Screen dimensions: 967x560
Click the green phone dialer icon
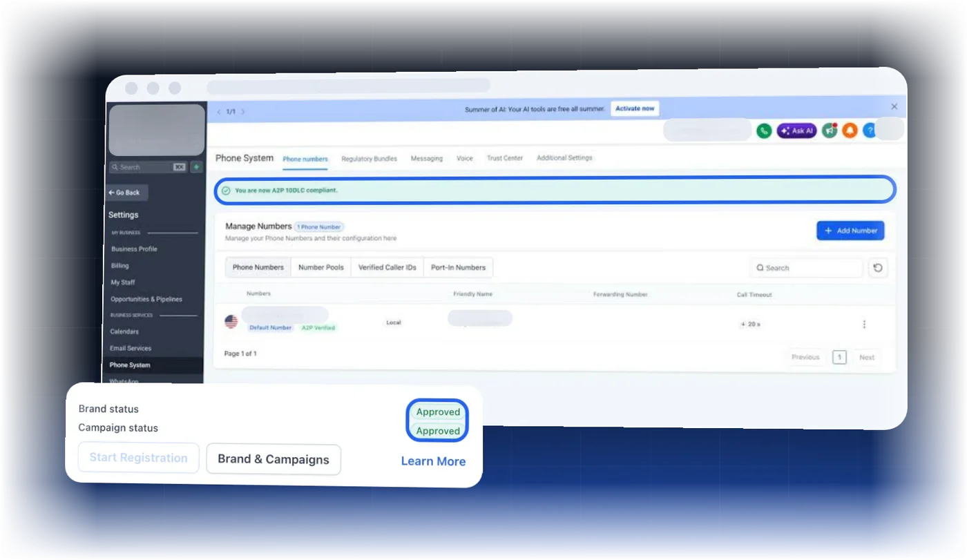764,131
